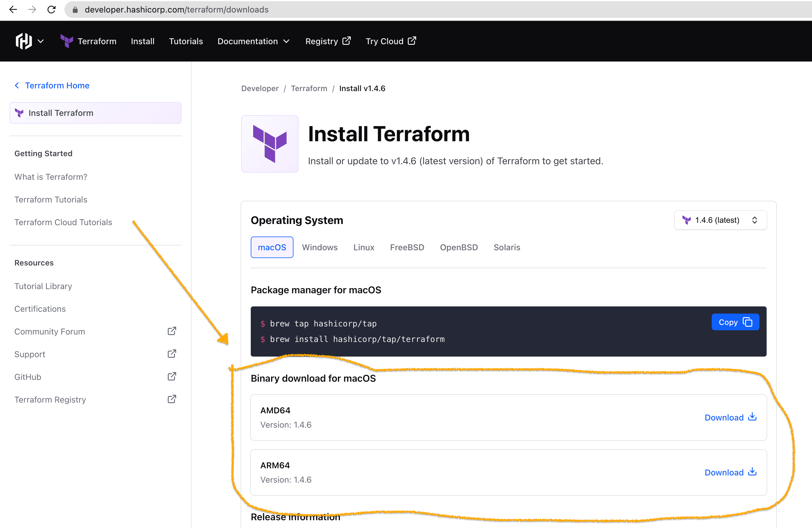Click Binary download for macOS heading
The height and width of the screenshot is (528, 812).
tap(313, 378)
